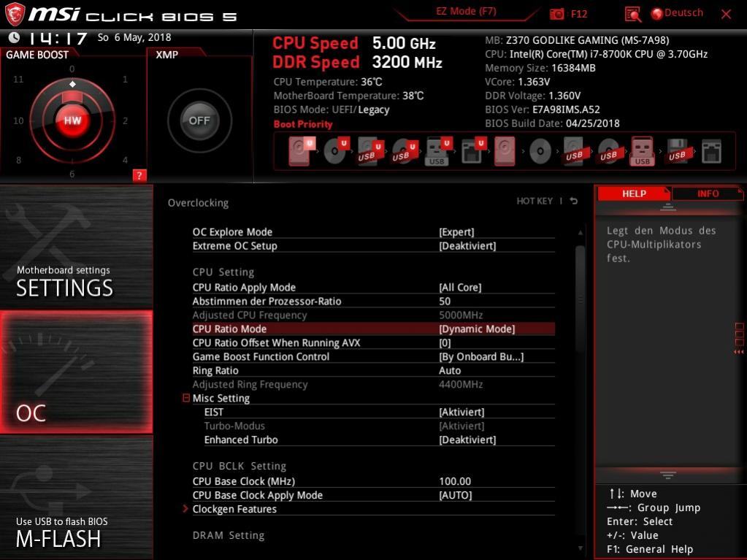Screen dimensions: 747x560
Task: Select the UEFI CD/DVD boot device icon
Action: click(337, 150)
